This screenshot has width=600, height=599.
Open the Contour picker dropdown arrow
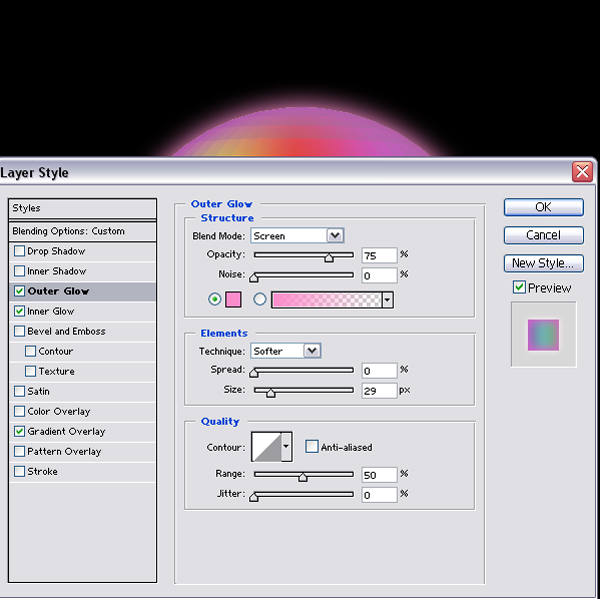286,447
